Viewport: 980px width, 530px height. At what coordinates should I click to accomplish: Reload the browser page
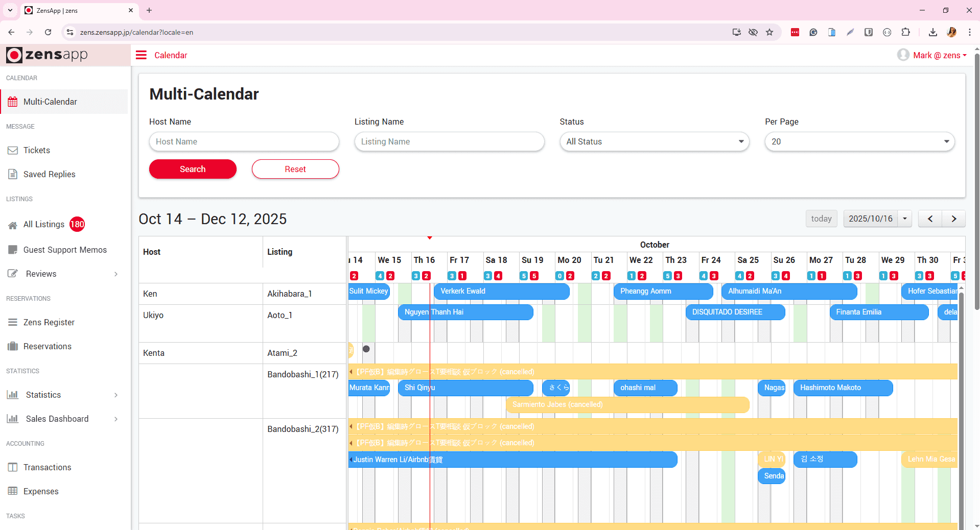point(48,32)
